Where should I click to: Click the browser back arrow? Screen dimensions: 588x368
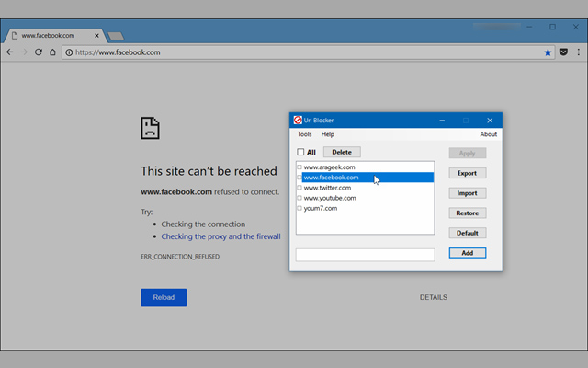tap(9, 52)
